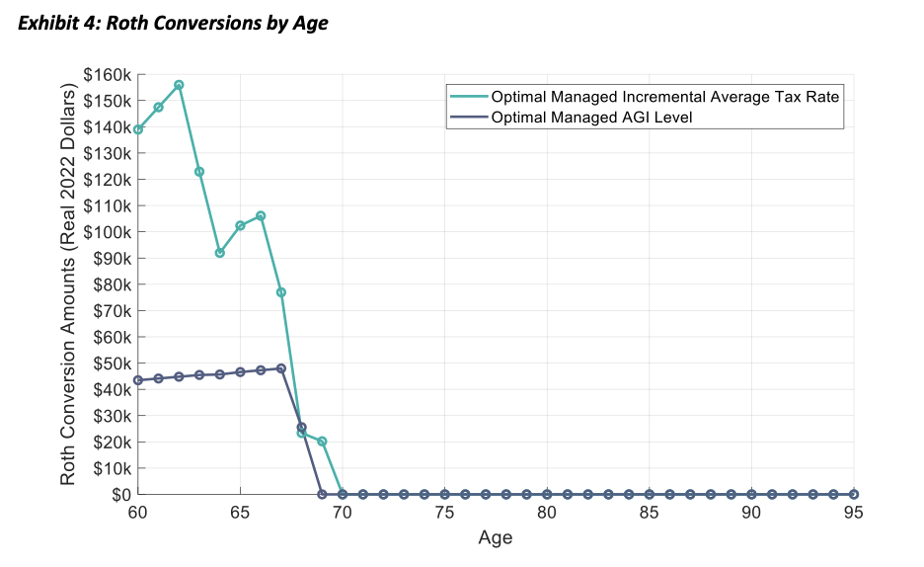Viewport: 924px width, 567px height.
Task: Select the teal data point at age 67
Action: click(281, 292)
